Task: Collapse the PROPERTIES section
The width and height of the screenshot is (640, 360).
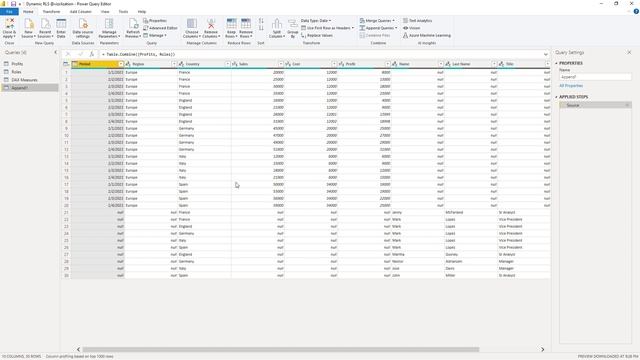Action: (x=556, y=64)
